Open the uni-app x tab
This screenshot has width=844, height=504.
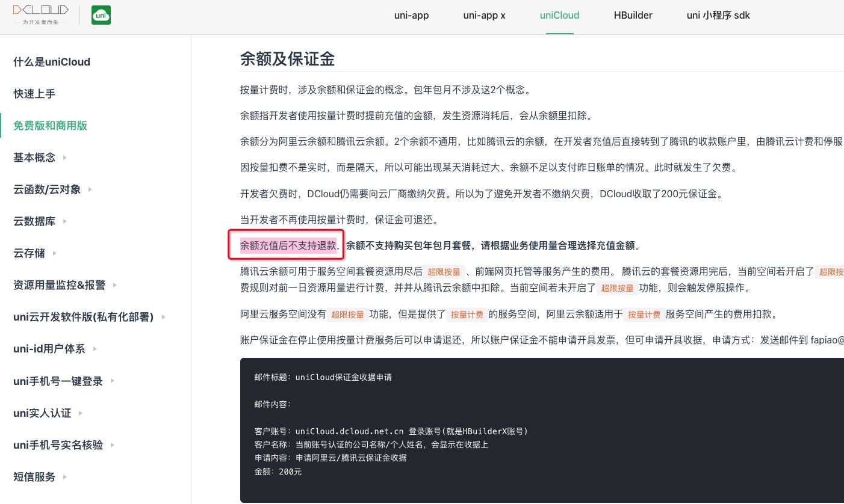tap(485, 16)
